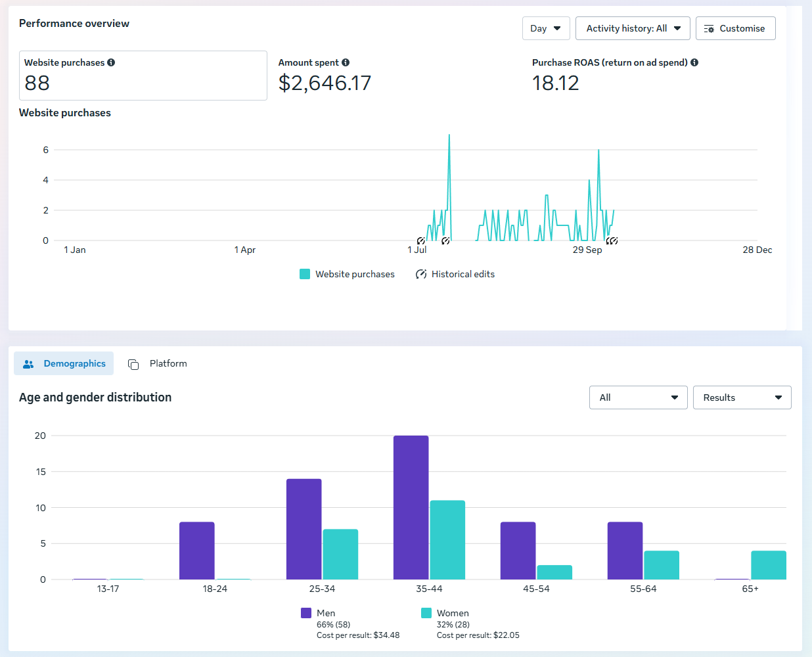Open the Customise panel
Screen dimensions: 812x657
pyautogui.click(x=735, y=28)
